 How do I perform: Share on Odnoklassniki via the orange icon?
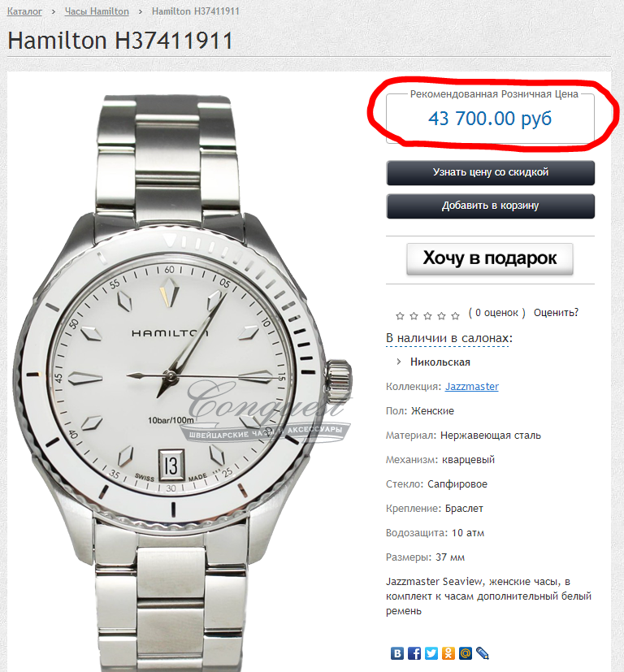point(448,653)
